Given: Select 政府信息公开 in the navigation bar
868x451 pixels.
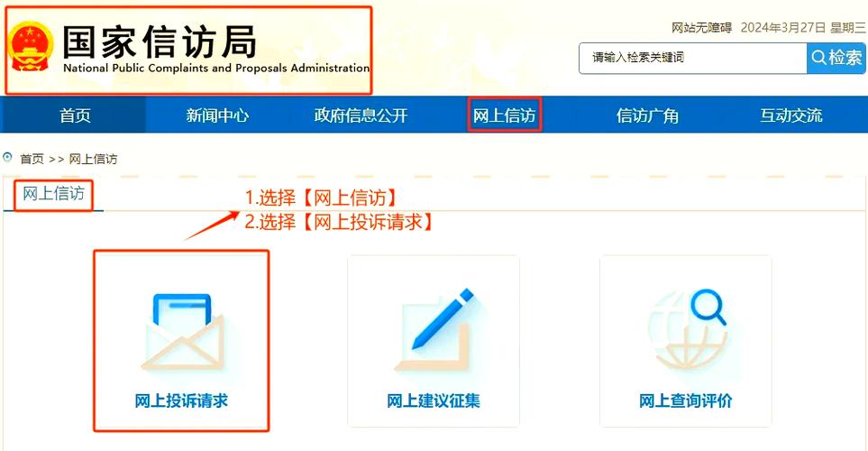Looking at the screenshot, I should point(361,115).
